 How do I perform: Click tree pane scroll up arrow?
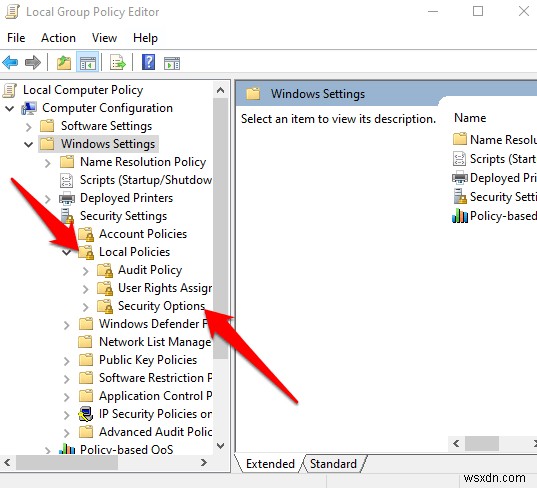pyautogui.click(x=221, y=90)
